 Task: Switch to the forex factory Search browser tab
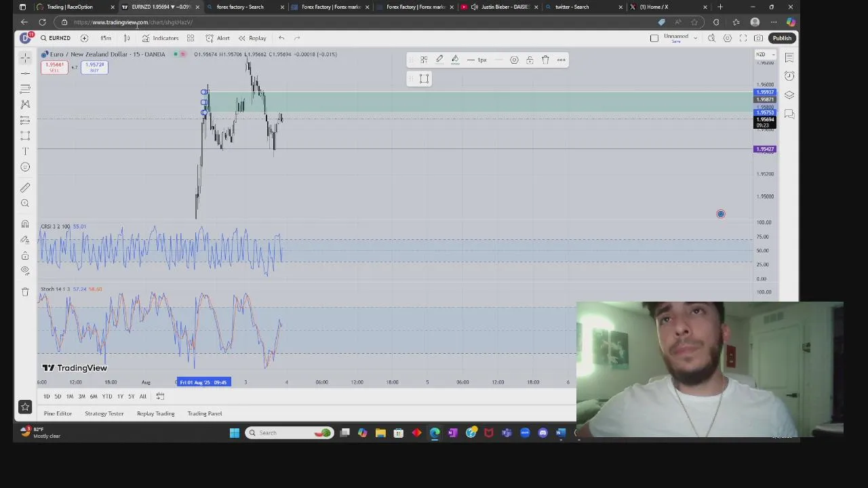click(x=245, y=7)
